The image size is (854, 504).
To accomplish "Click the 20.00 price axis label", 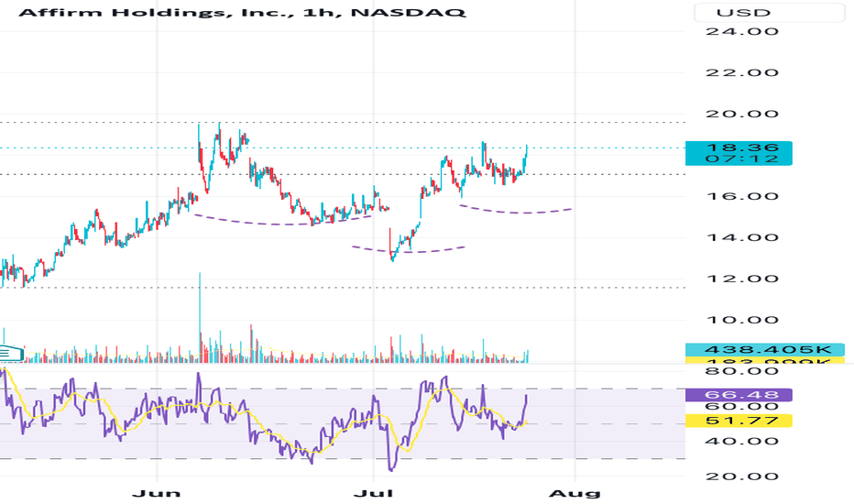I will click(742, 115).
